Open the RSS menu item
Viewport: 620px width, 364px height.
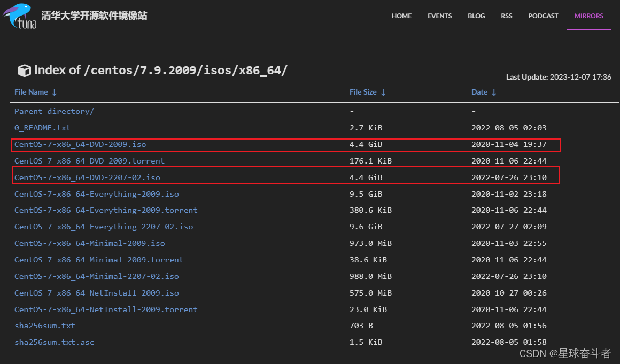coord(506,16)
